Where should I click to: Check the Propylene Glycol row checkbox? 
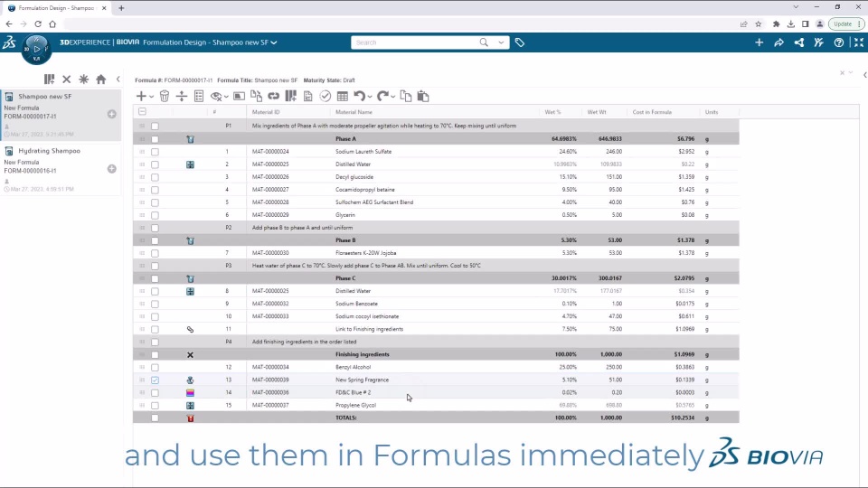(x=155, y=406)
